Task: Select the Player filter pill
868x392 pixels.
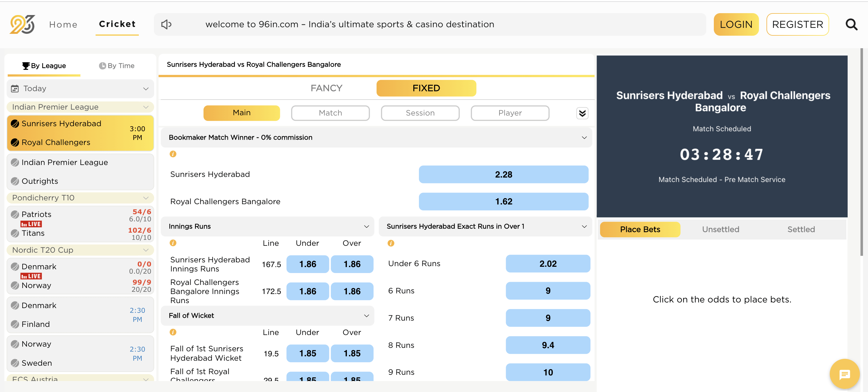Action: coord(510,113)
